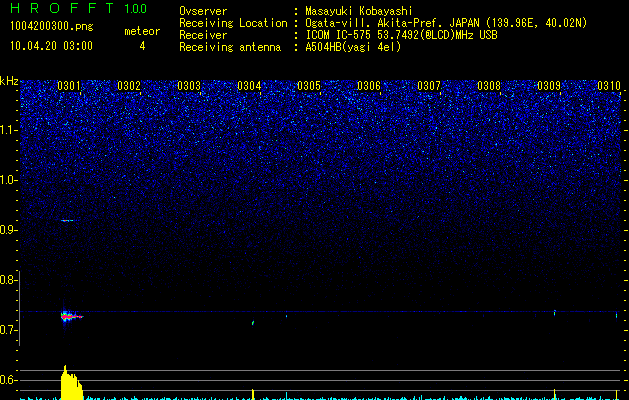Image resolution: width=629 pixels, height=400 pixels.
Task: Click the 0.8 kHz axis label
Action: tap(9, 280)
